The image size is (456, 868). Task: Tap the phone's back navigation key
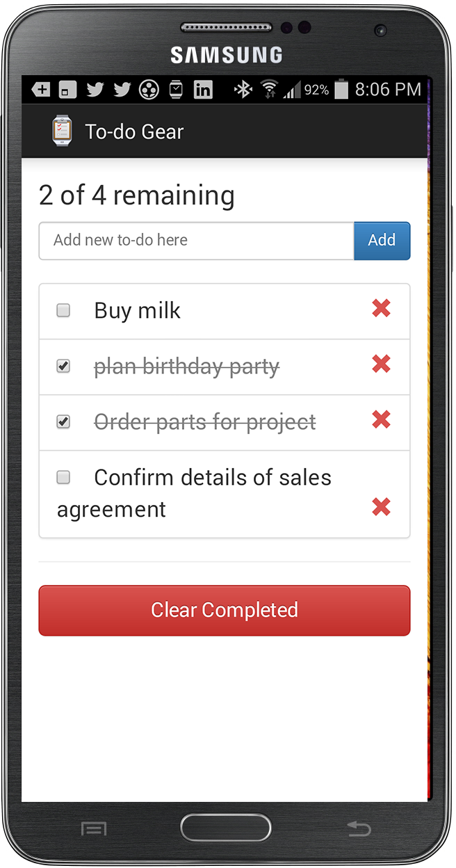pos(359,828)
